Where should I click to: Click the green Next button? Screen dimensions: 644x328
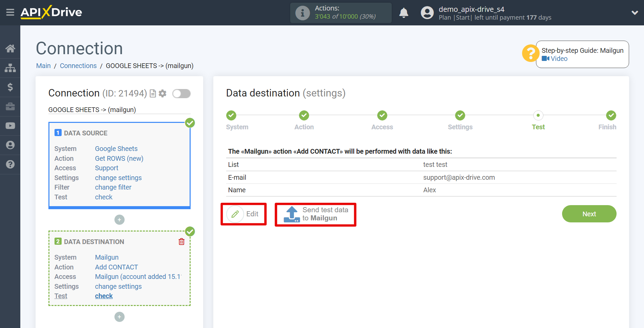point(589,214)
